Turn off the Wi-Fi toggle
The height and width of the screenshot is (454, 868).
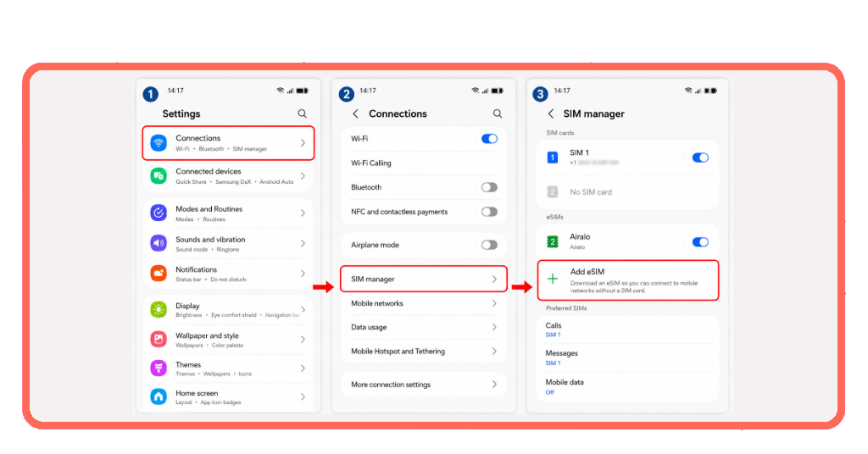pyautogui.click(x=489, y=139)
